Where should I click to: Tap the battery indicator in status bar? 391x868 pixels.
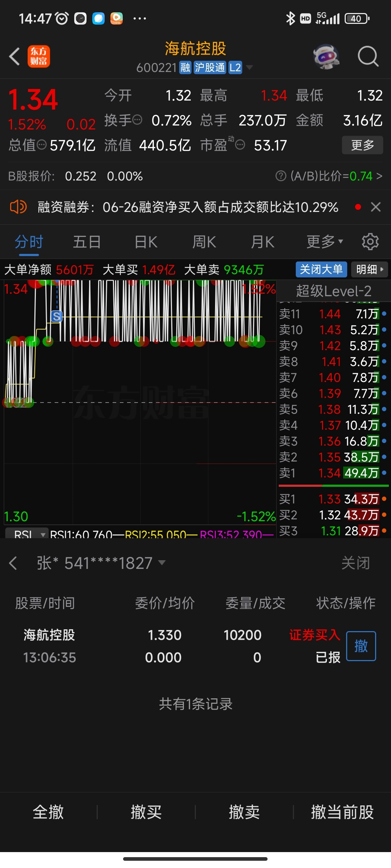click(357, 18)
